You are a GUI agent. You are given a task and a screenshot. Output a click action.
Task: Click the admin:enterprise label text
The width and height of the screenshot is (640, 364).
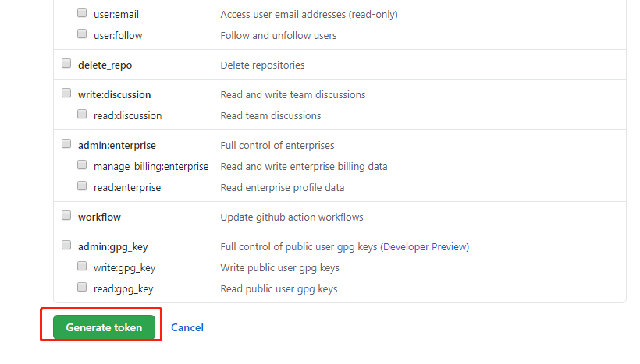117,146
